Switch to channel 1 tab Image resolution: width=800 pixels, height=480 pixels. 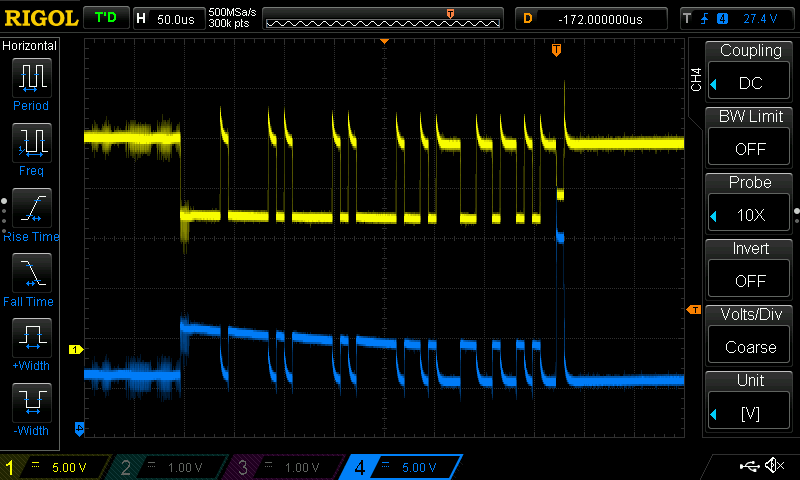[x=57, y=467]
